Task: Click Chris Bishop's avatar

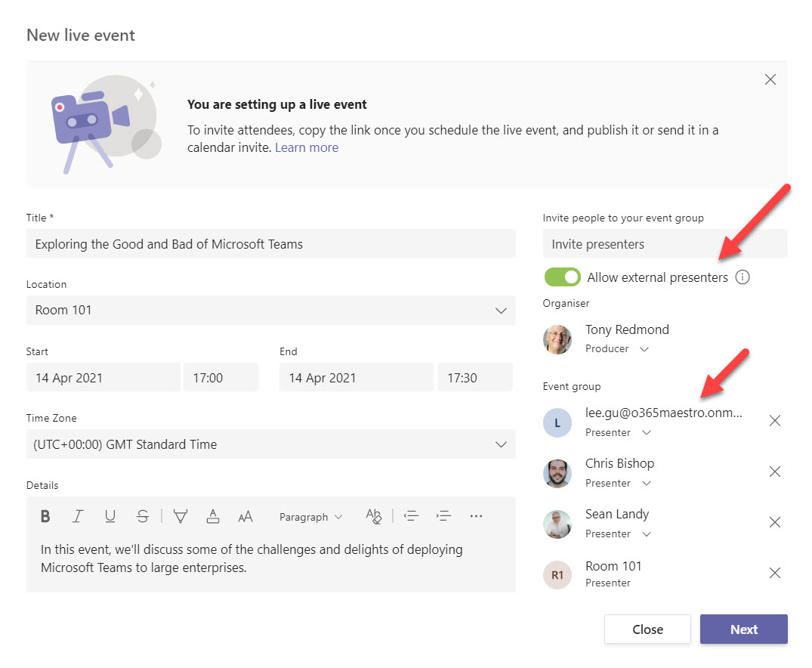Action: pos(557,473)
